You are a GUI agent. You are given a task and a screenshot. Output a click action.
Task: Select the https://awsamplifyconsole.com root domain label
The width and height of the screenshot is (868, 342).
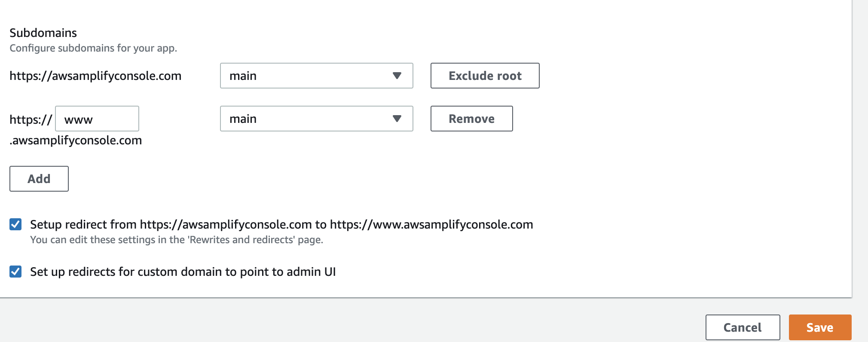click(x=95, y=76)
